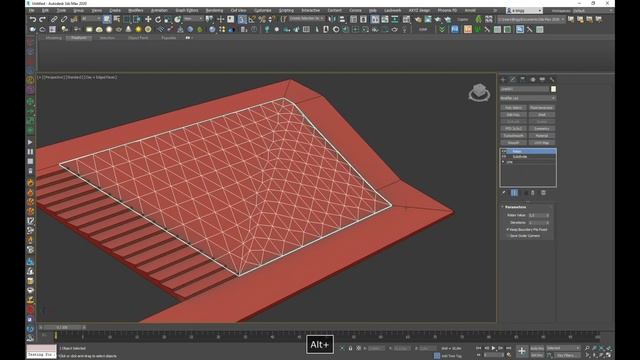Image resolution: width=640 pixels, height=360 pixels.
Task: Select the Unlink Selection tool
Action: click(64, 19)
